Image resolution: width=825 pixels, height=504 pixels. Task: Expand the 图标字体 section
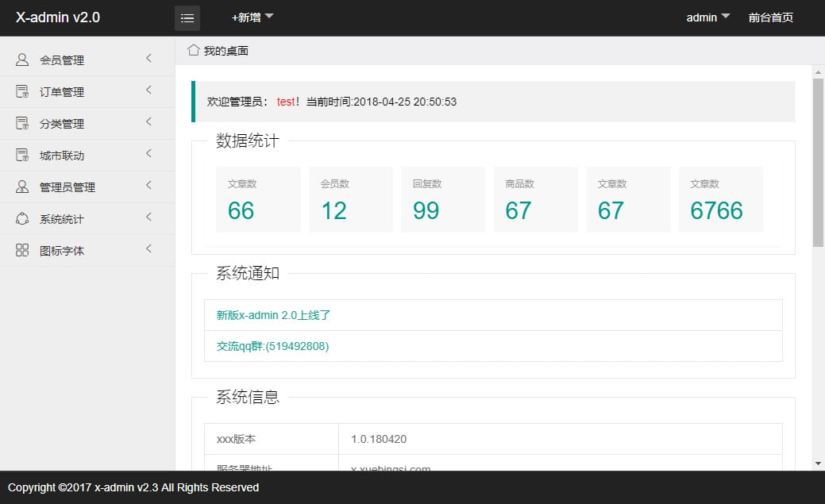pyautogui.click(x=148, y=249)
